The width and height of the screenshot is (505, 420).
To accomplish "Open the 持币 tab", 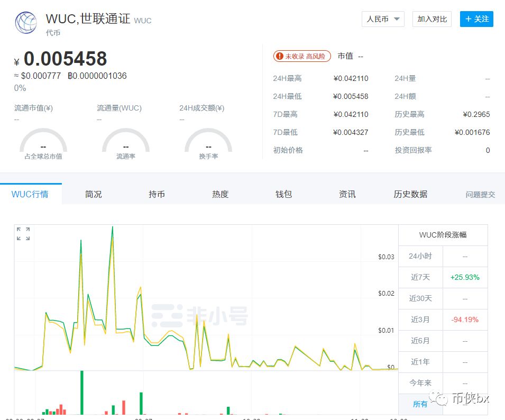I will click(157, 194).
